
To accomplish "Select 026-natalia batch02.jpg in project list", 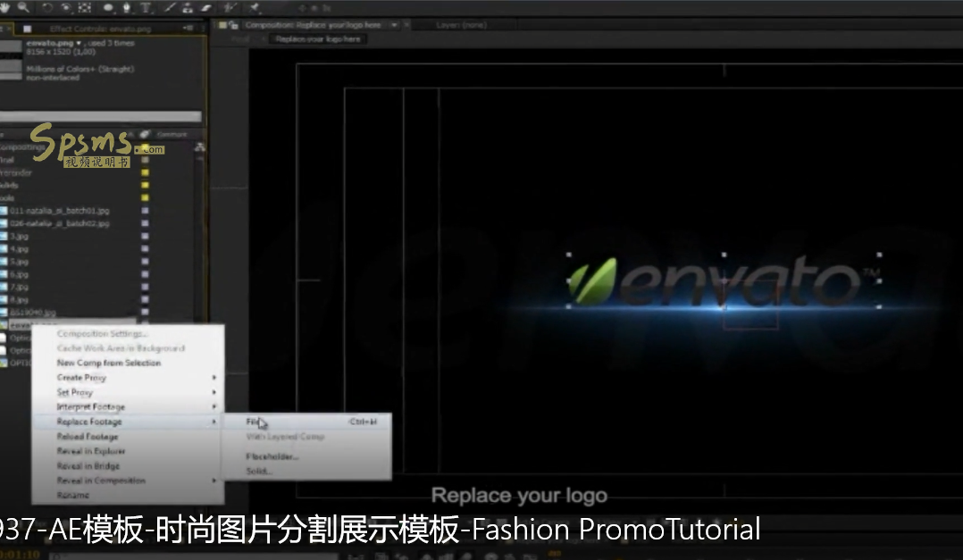I will click(x=60, y=223).
